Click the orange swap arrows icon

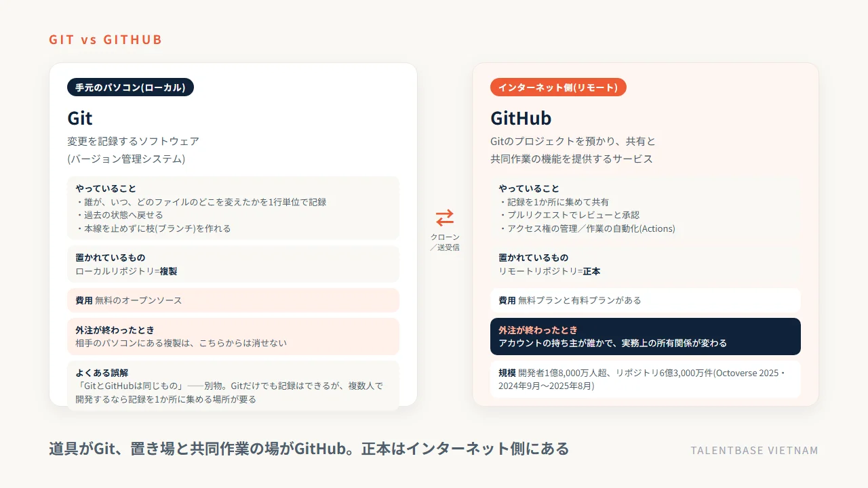[x=445, y=218]
